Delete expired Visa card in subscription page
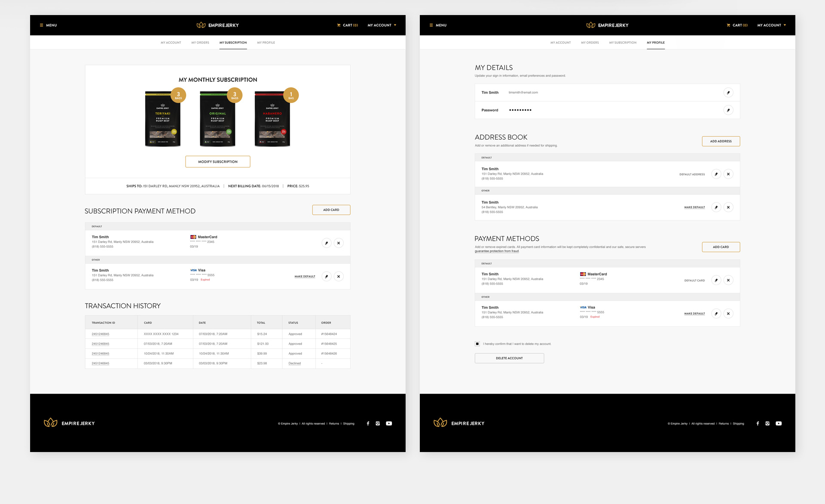This screenshot has height=504, width=825. click(x=339, y=276)
